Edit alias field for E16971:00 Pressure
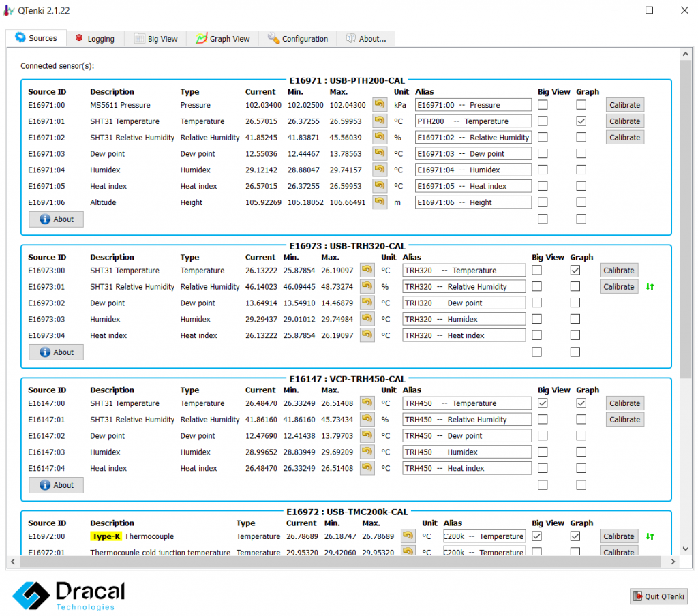Viewport: 698px width, 616px height. (x=473, y=105)
